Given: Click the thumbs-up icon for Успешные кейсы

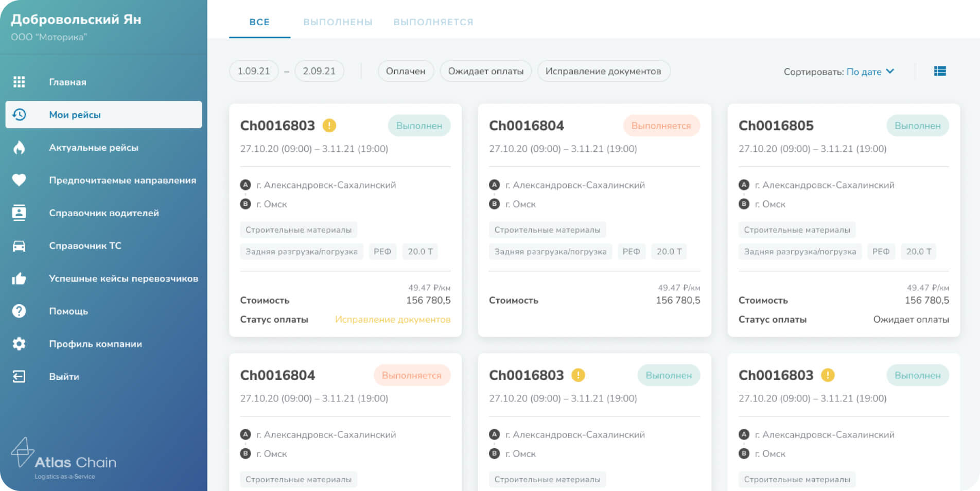Looking at the screenshot, I should tap(19, 278).
